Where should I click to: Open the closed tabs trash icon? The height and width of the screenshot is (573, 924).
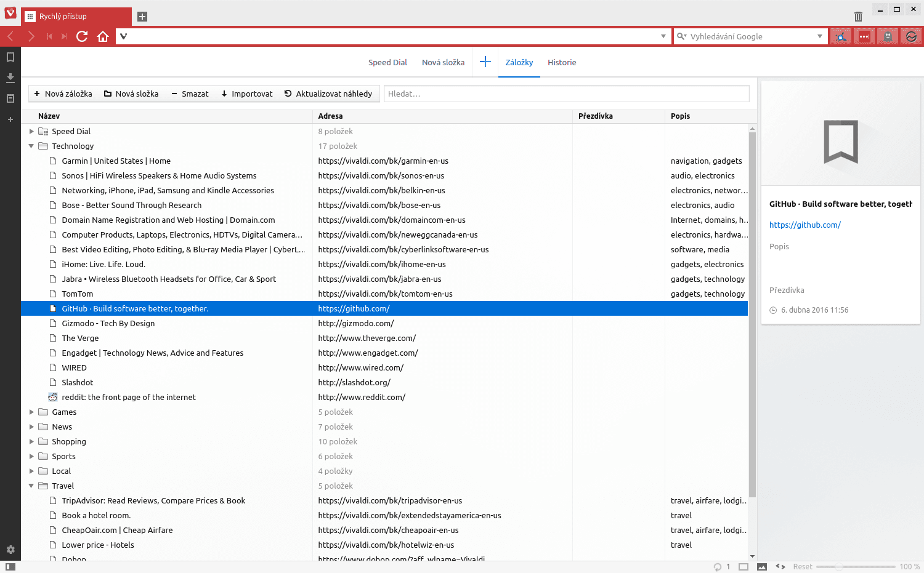(x=857, y=17)
